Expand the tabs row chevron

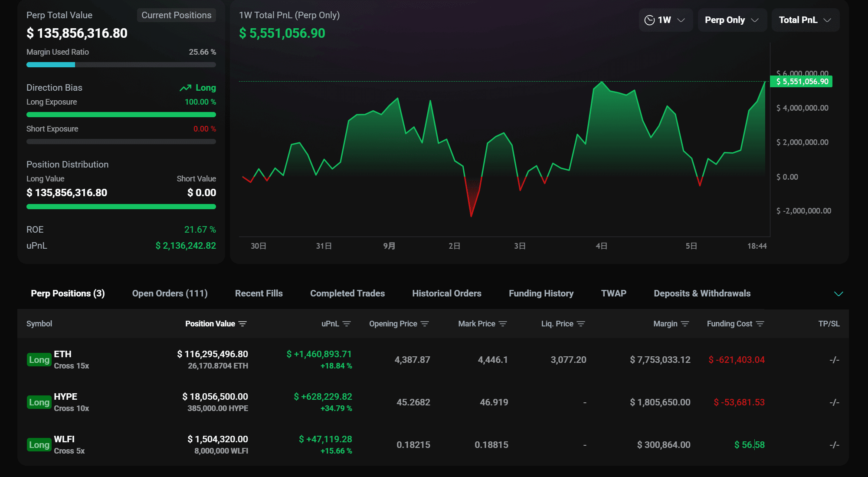839,294
